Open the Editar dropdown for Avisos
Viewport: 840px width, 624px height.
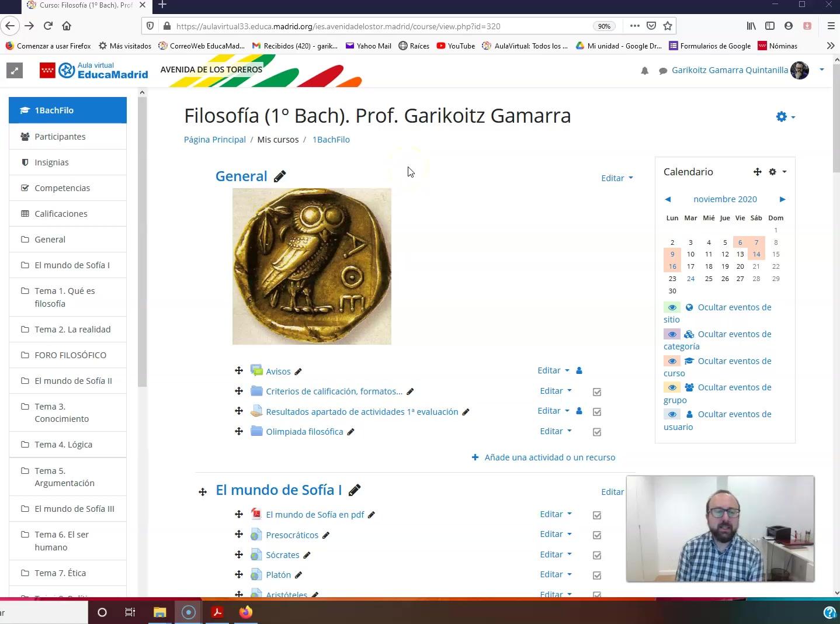553,370
